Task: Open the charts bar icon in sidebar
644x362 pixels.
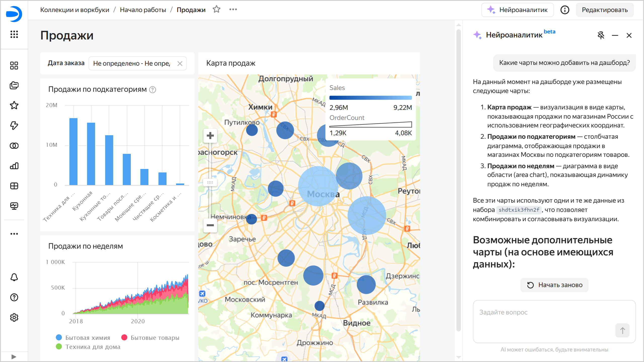Action: point(14,166)
